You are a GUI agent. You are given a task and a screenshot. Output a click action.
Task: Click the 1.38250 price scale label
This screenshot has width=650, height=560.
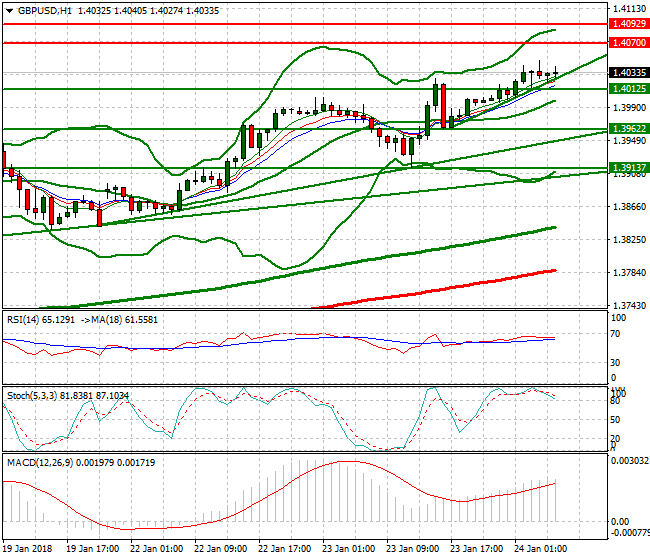point(629,240)
